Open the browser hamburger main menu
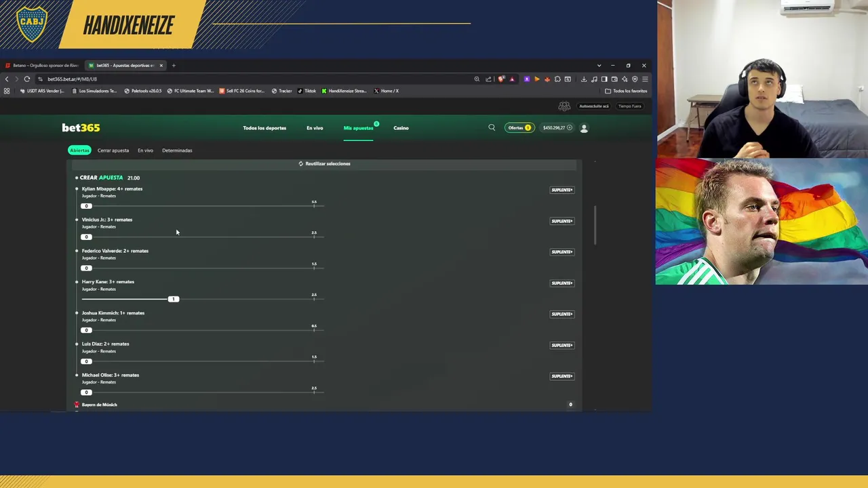This screenshot has width=868, height=488. pyautogui.click(x=645, y=79)
